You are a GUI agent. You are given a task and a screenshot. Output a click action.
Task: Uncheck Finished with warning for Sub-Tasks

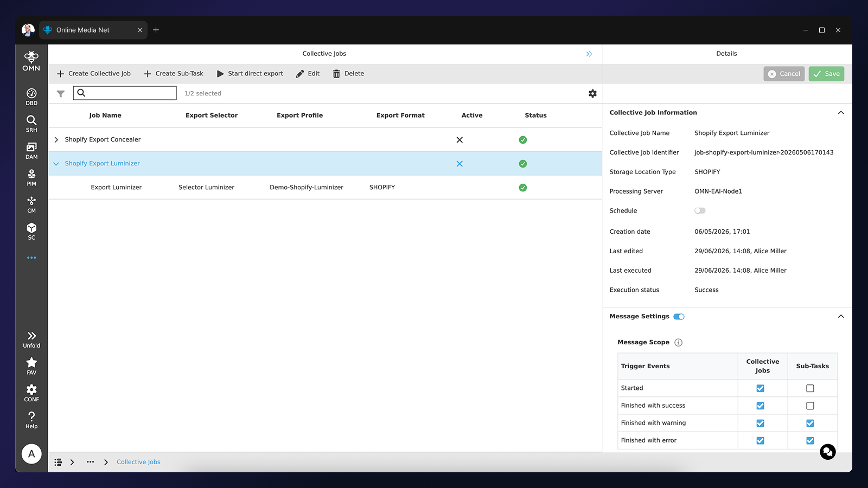(810, 423)
